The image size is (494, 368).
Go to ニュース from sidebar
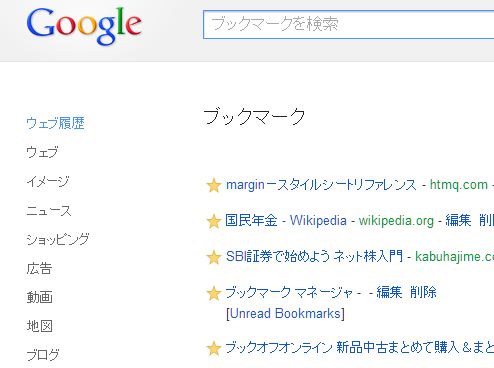(x=49, y=211)
